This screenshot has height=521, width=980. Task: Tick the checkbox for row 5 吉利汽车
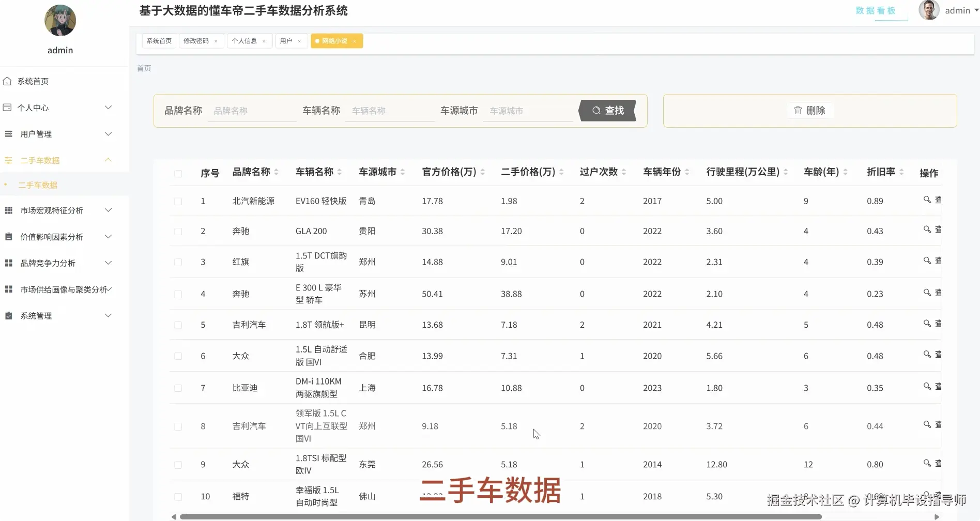178,326
